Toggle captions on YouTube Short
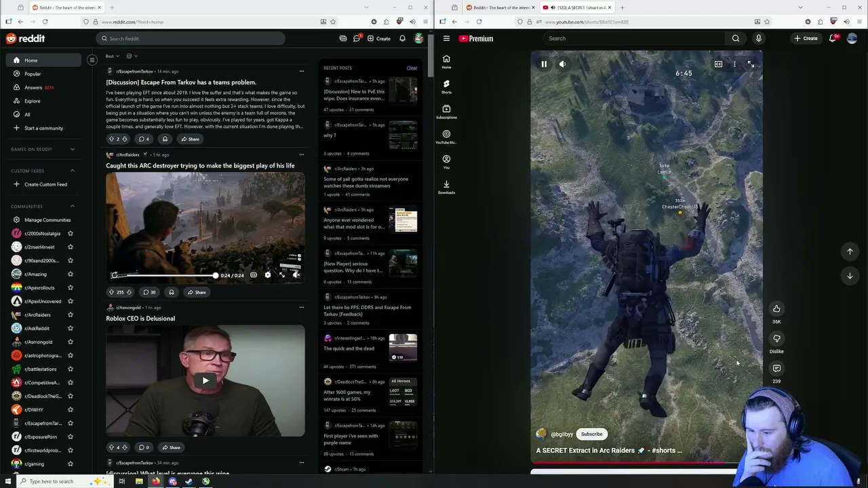 pyautogui.click(x=718, y=64)
